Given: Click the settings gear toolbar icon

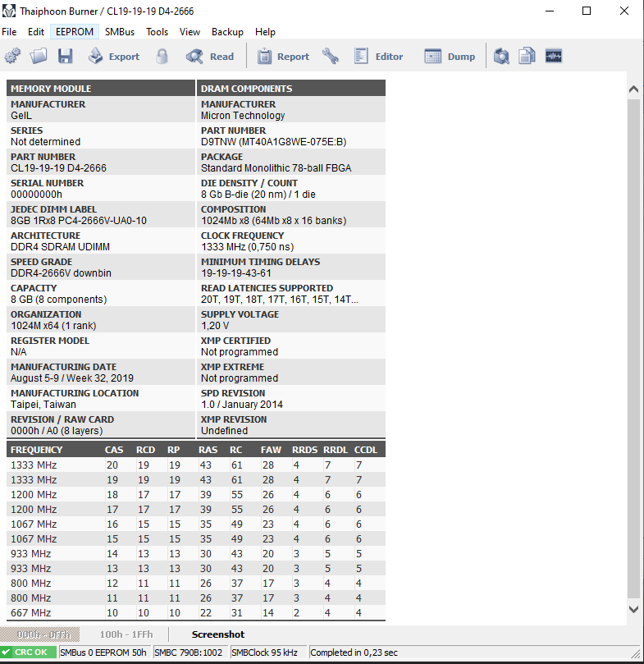Looking at the screenshot, I should point(12,56).
